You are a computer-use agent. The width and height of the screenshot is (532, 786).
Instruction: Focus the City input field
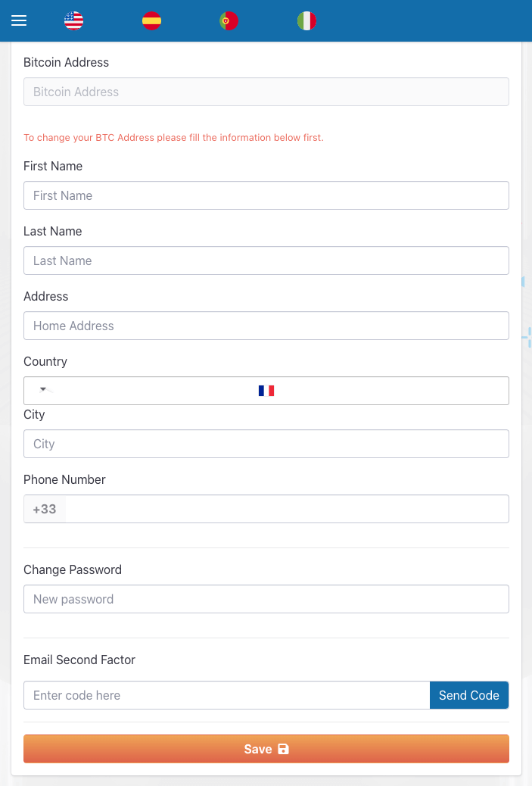click(x=266, y=444)
